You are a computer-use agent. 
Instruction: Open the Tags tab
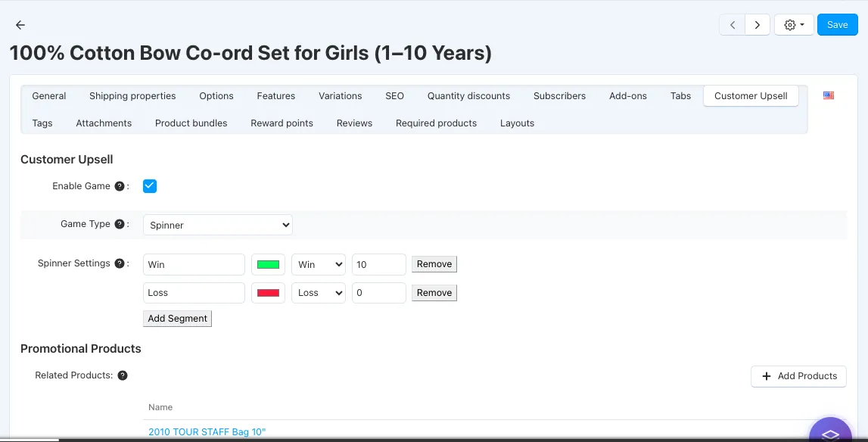(x=42, y=123)
